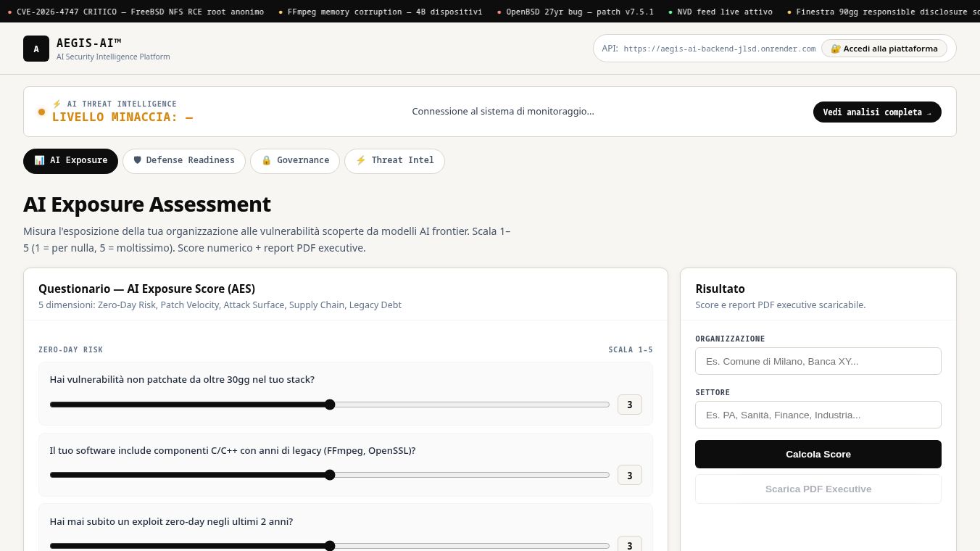Click the shield icon on Defense Readiness tab
The width and height of the screenshot is (980, 551).
pos(138,160)
